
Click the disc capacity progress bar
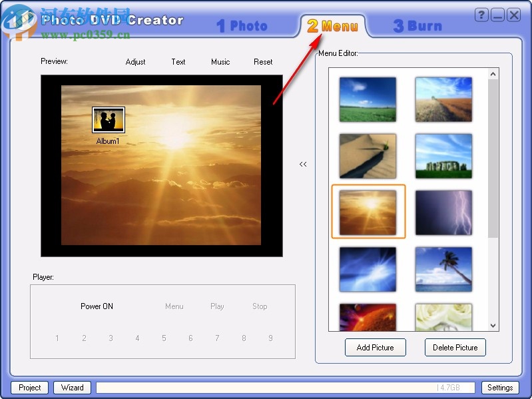286,388
